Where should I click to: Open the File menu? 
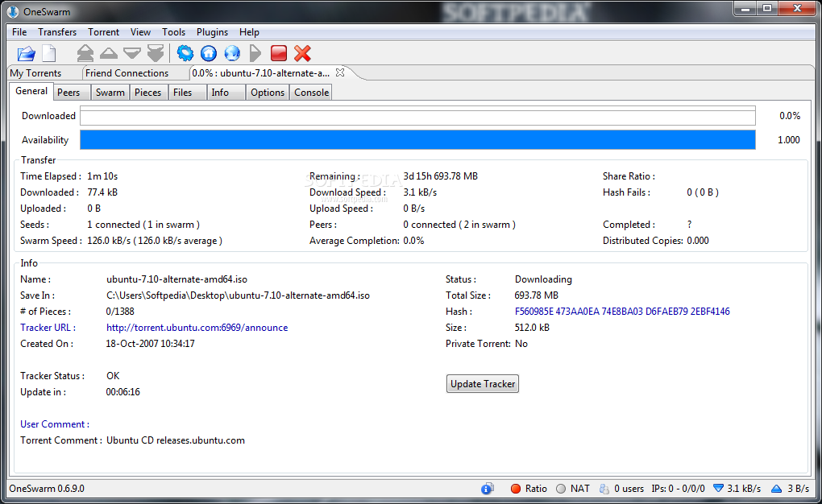coord(19,32)
